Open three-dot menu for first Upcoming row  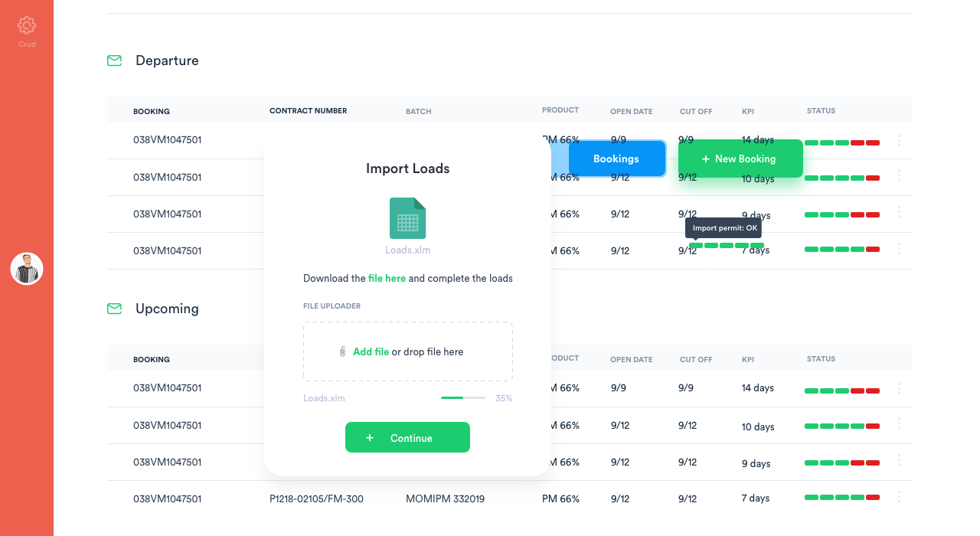pos(899,388)
